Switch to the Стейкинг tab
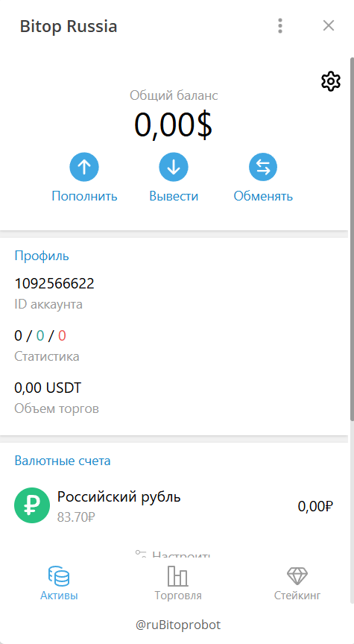 tap(297, 583)
